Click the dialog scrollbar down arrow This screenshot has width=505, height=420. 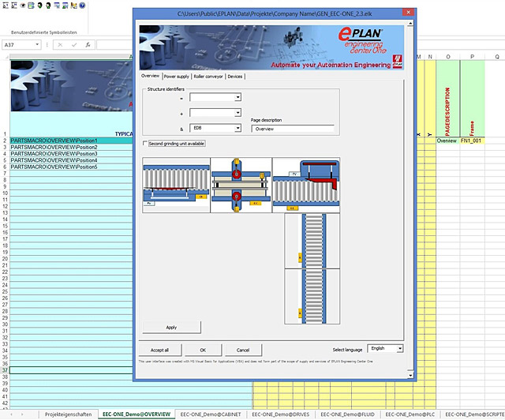(x=410, y=375)
